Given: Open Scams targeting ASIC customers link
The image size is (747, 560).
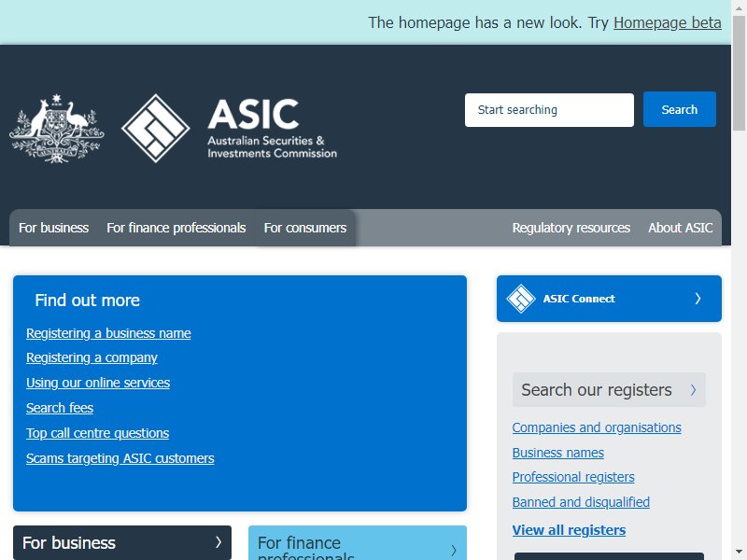Looking at the screenshot, I should pyautogui.click(x=120, y=458).
